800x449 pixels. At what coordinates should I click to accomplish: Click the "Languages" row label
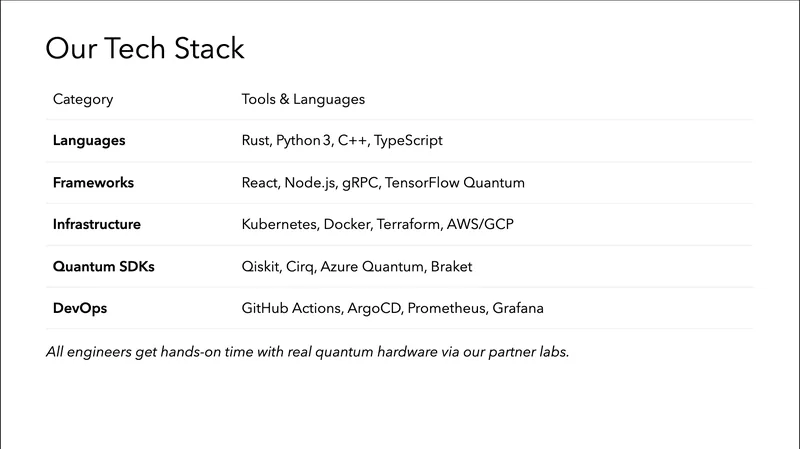pyautogui.click(x=89, y=141)
